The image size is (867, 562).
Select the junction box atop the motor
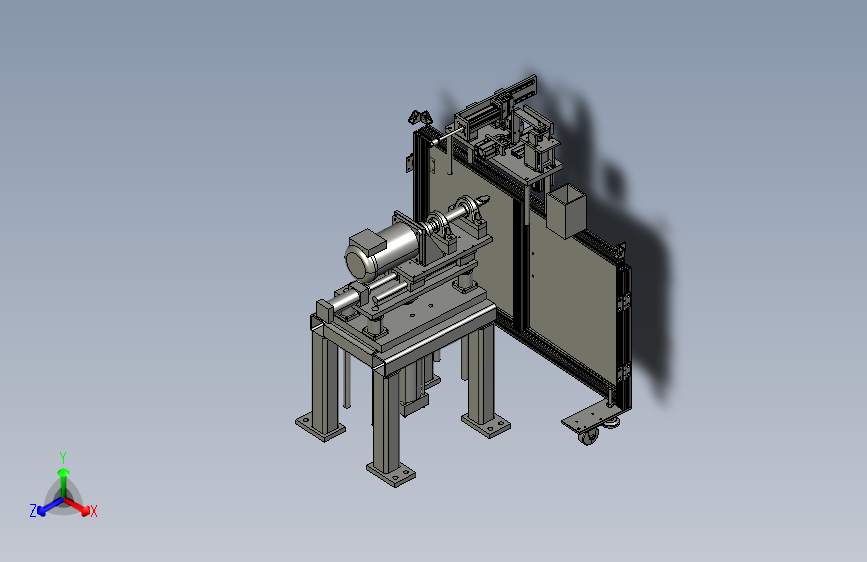click(367, 241)
